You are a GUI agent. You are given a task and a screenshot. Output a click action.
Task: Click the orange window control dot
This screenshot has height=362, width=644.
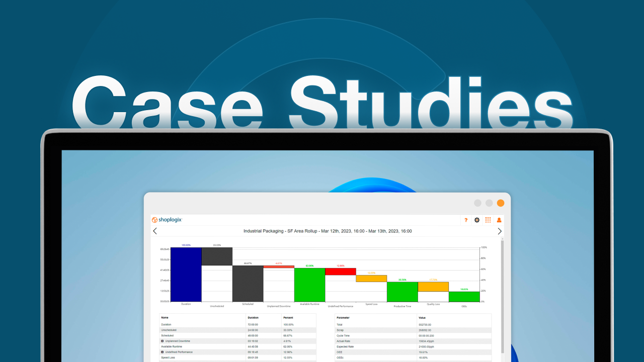tap(500, 203)
